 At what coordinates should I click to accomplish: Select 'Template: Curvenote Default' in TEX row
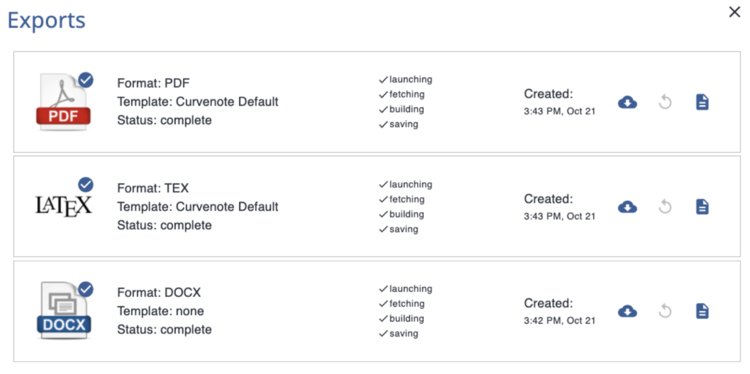pyautogui.click(x=198, y=207)
